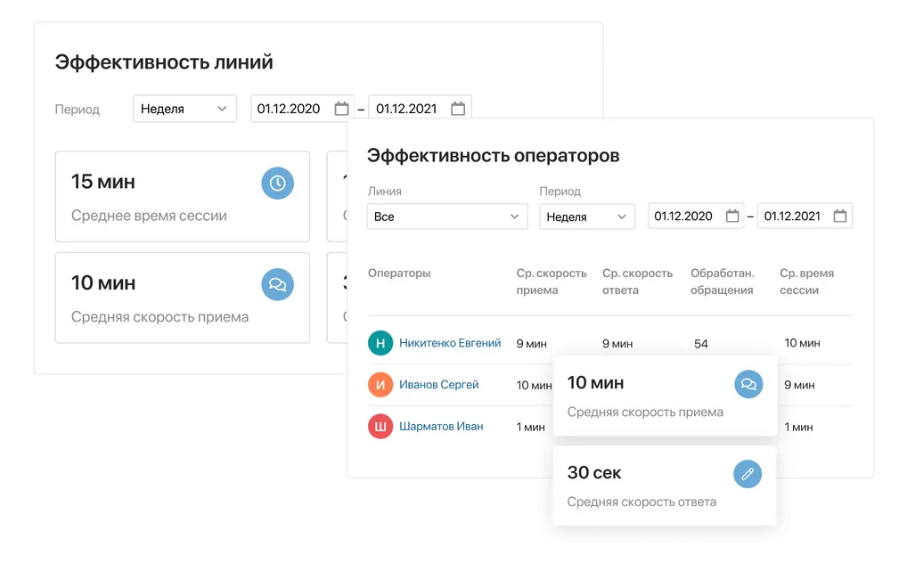Click start date field in Эффективность операторов
The image size is (907, 588).
click(x=696, y=216)
